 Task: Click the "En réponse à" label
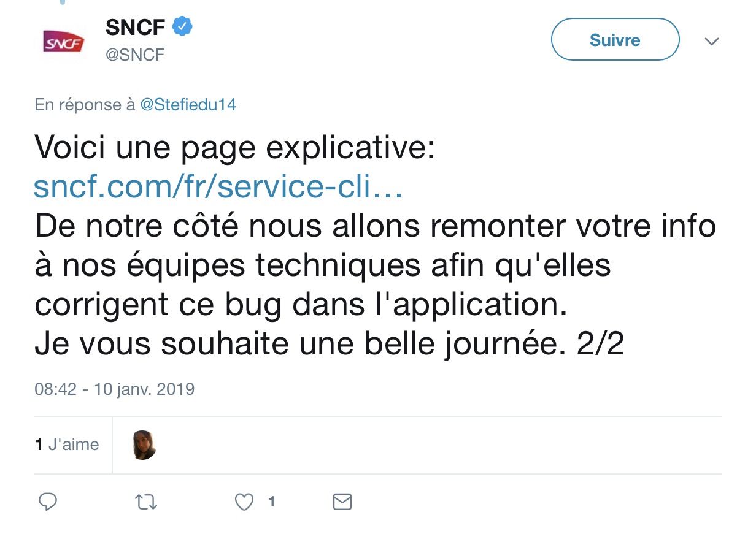click(x=85, y=105)
